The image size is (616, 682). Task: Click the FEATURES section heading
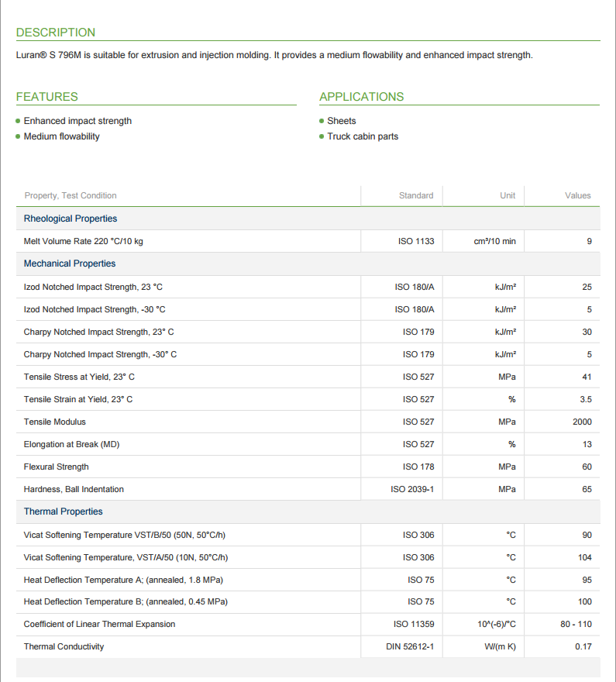tap(47, 97)
